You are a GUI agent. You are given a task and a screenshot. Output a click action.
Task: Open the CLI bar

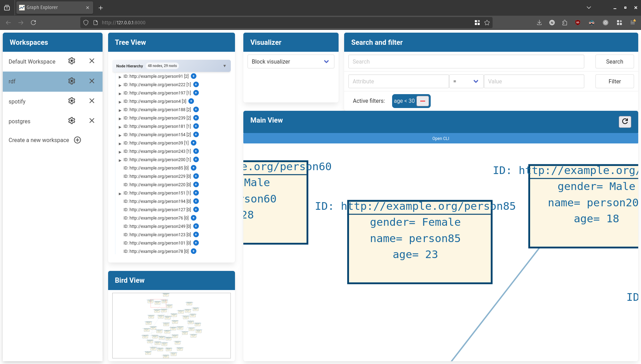(x=440, y=138)
